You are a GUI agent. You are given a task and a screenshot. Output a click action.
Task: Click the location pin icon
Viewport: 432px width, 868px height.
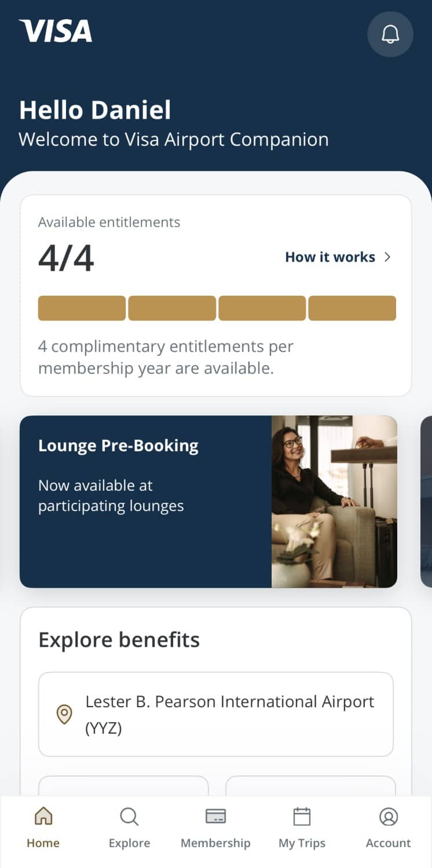point(64,714)
